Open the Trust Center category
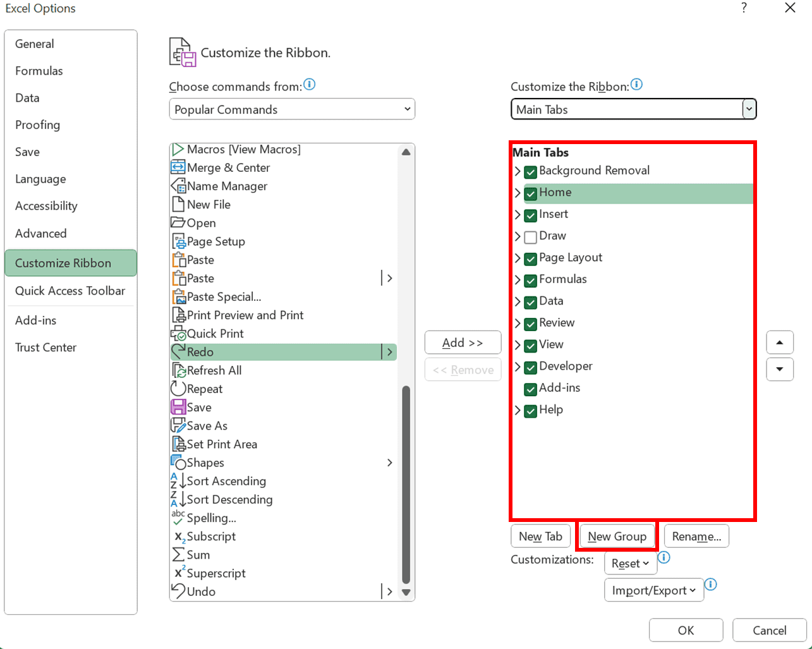 [70, 348]
